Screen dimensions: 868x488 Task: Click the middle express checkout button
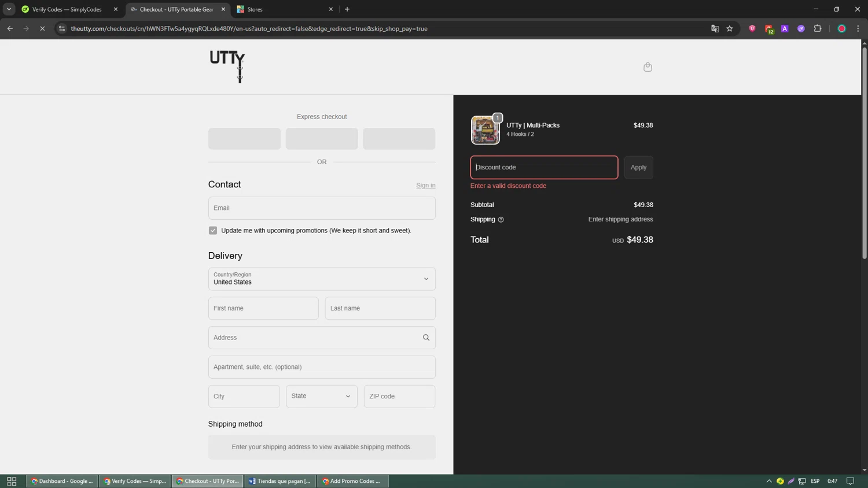pyautogui.click(x=322, y=139)
